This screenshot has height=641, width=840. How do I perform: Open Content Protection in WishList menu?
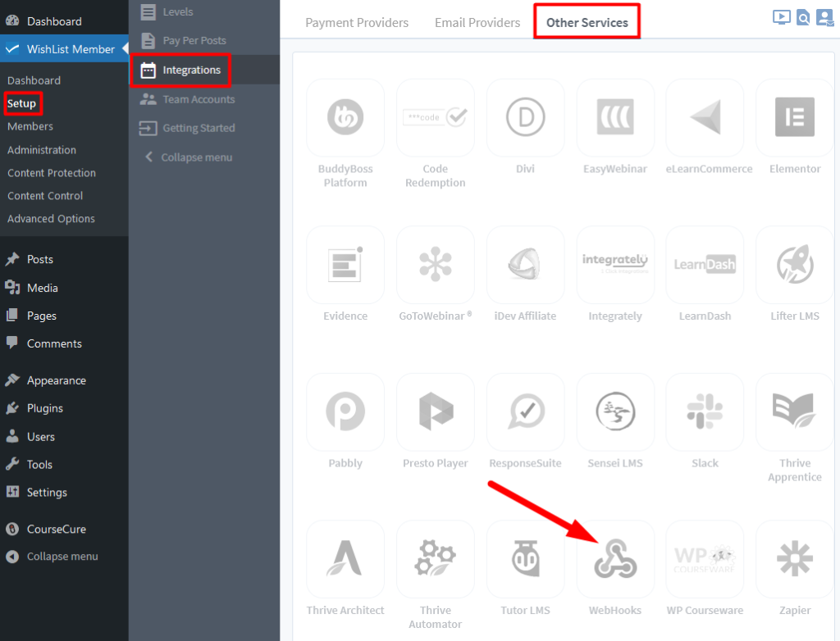point(52,173)
